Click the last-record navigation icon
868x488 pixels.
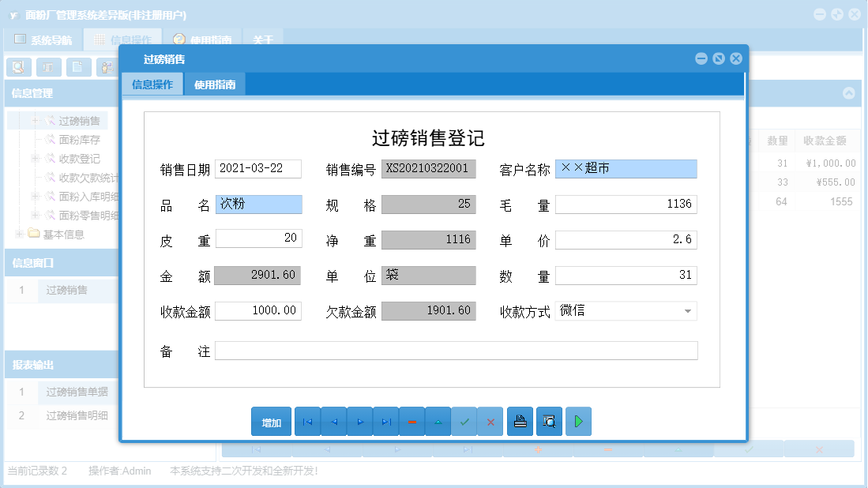(385, 421)
